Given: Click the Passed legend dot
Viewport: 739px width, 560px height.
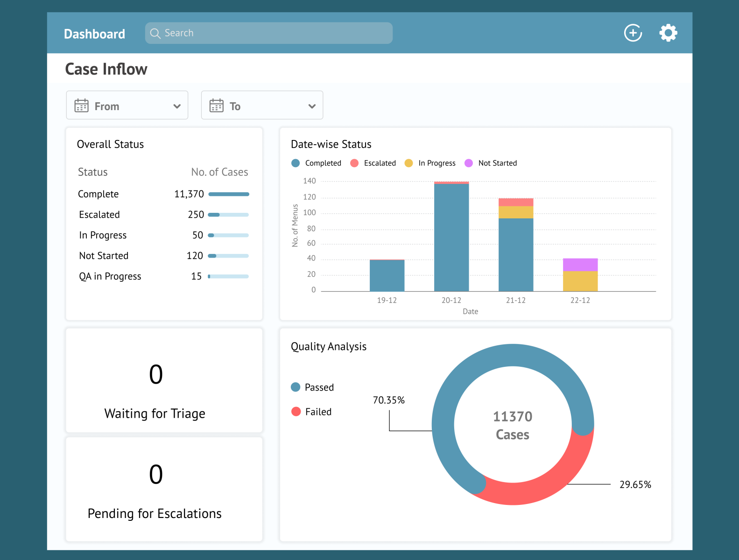Looking at the screenshot, I should coord(296,387).
